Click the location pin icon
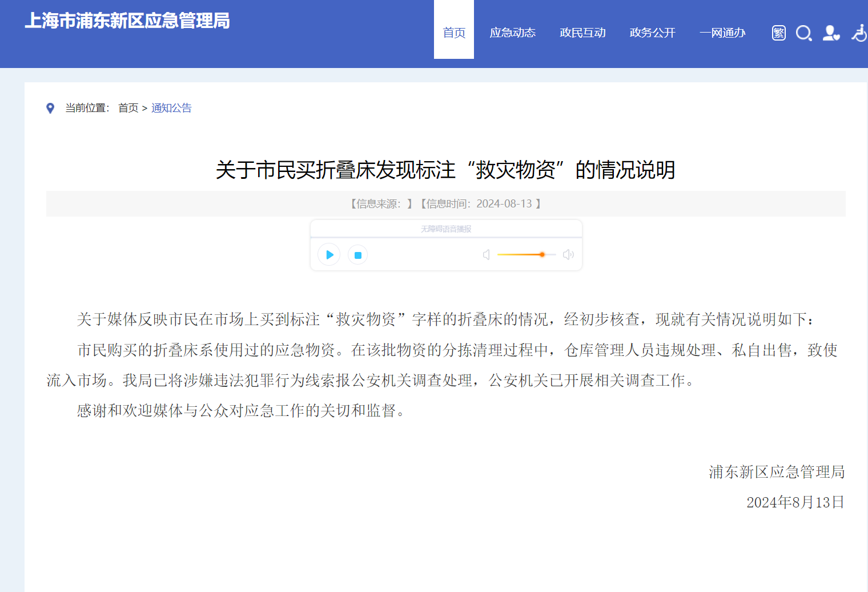 coord(50,108)
